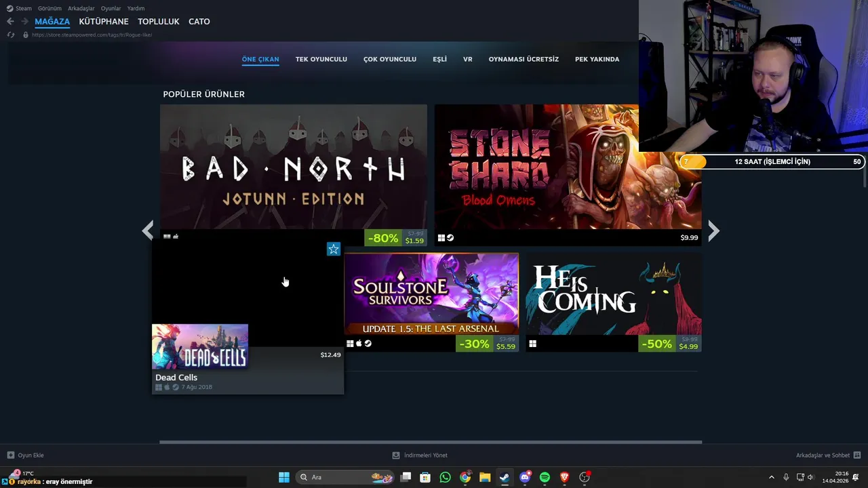Open File Explorer from the taskbar
Viewport: 868px width, 488px height.
coord(485,477)
